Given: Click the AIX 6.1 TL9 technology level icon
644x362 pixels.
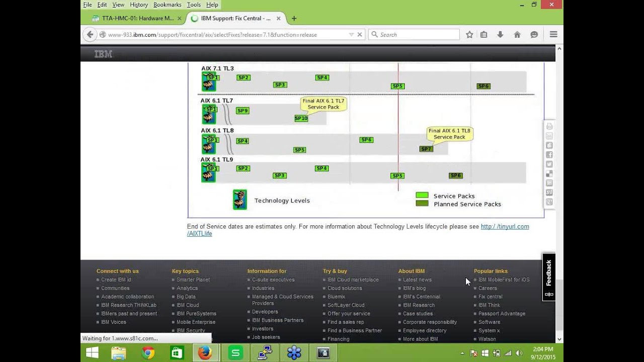Looking at the screenshot, I should (x=209, y=172).
